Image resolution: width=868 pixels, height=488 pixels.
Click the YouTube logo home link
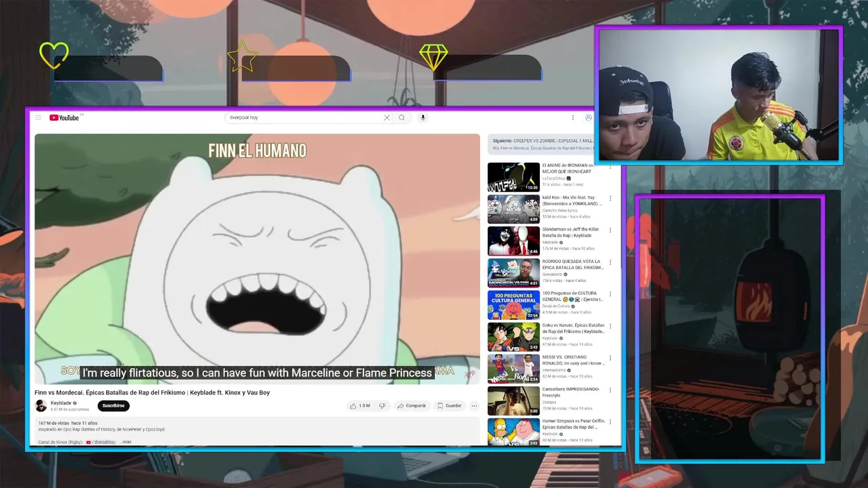[64, 117]
